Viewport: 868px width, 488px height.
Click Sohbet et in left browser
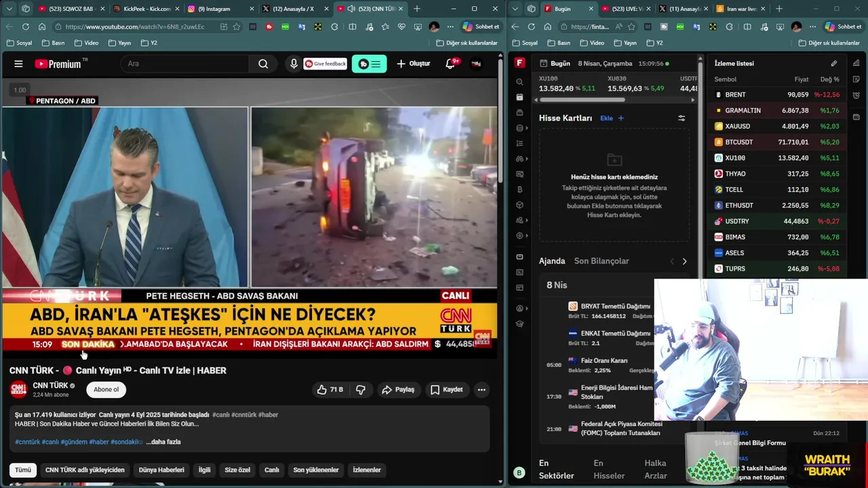pos(481,26)
